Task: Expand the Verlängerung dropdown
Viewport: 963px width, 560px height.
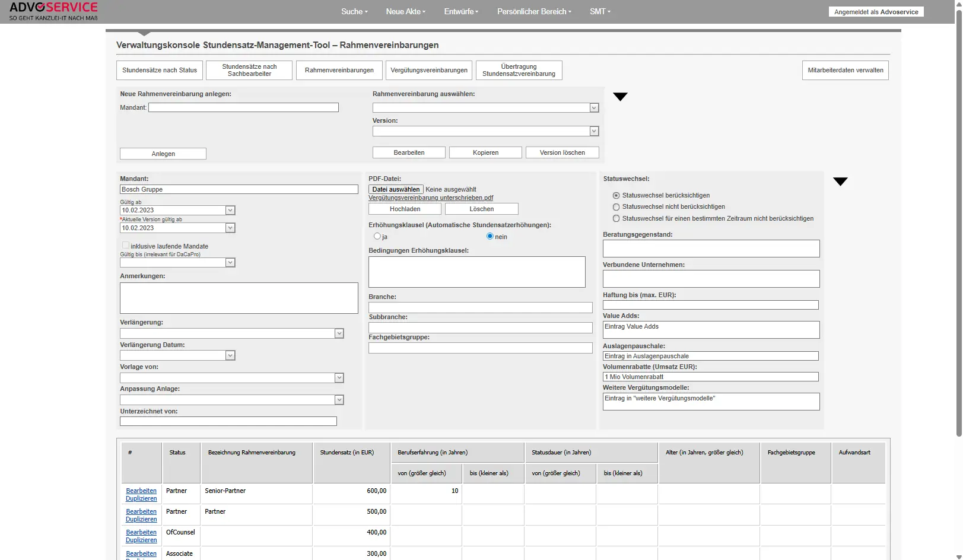Action: pyautogui.click(x=339, y=334)
